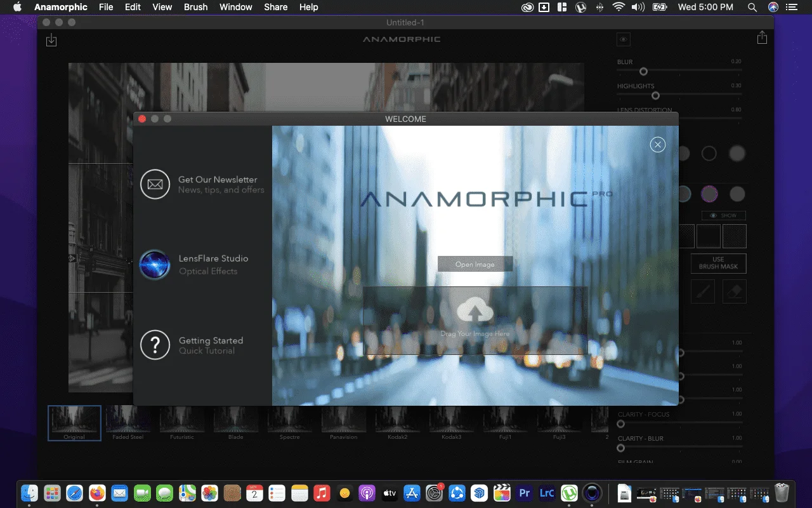The image size is (812, 508).
Task: Dismiss the welcome screen with circled X
Action: pos(658,145)
